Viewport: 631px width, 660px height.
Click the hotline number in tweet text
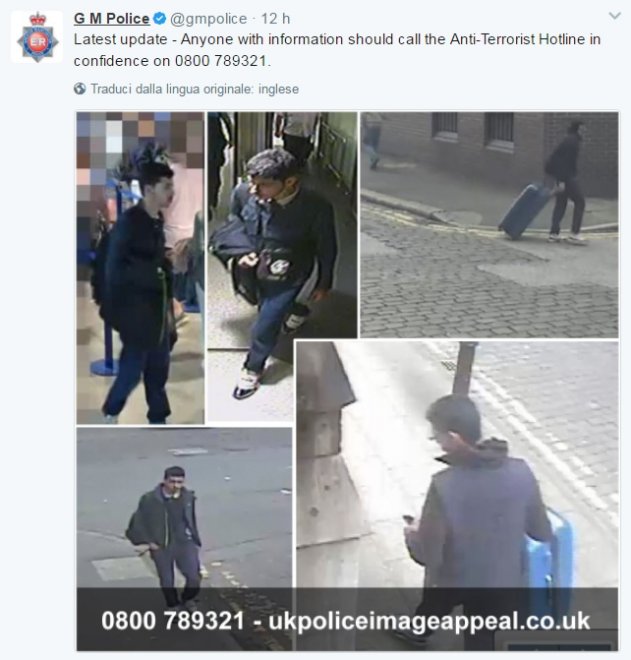tap(221, 61)
